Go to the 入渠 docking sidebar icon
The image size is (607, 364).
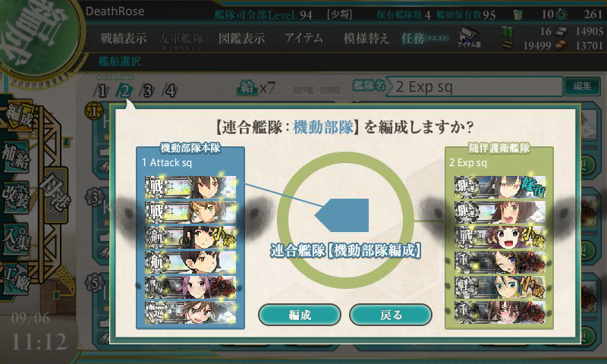16,238
